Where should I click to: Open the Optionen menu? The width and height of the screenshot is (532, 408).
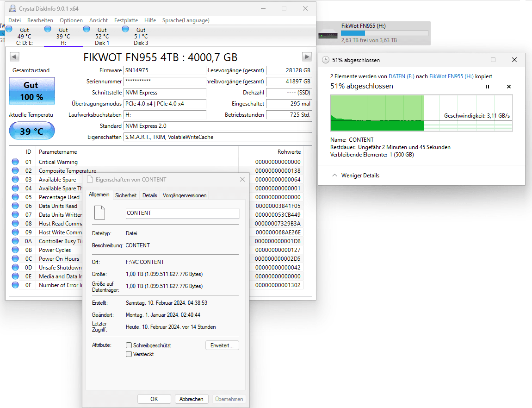point(71,20)
